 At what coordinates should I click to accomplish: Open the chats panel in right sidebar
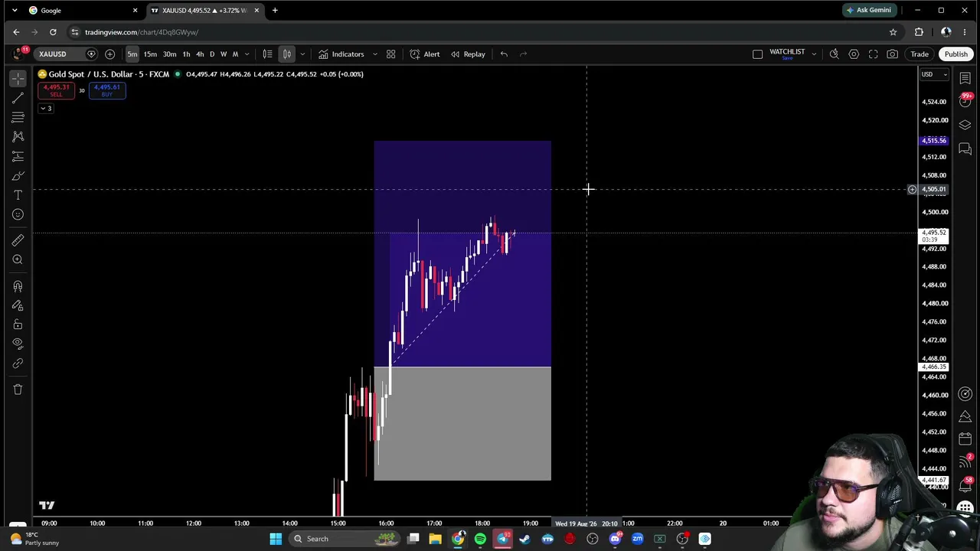click(x=965, y=149)
